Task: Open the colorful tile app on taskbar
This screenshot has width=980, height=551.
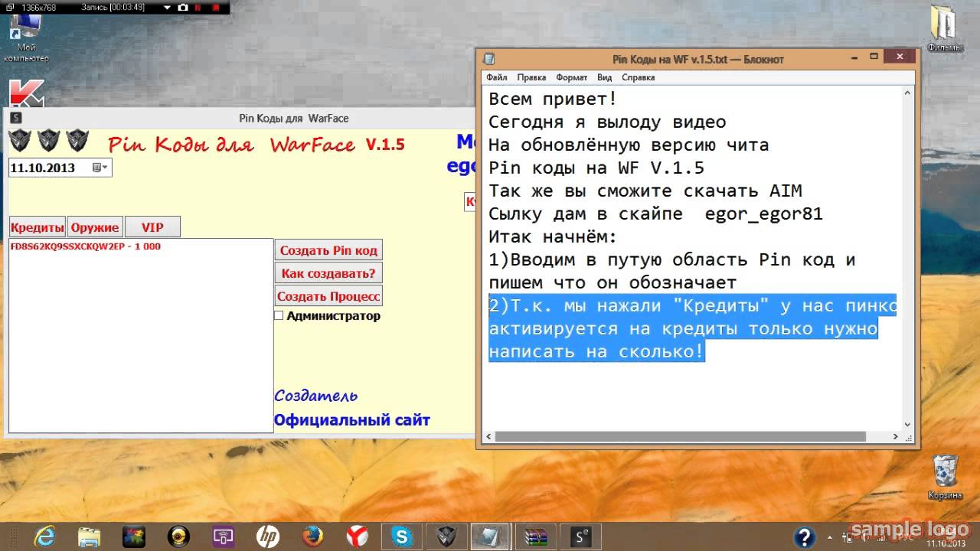Action: tap(135, 536)
